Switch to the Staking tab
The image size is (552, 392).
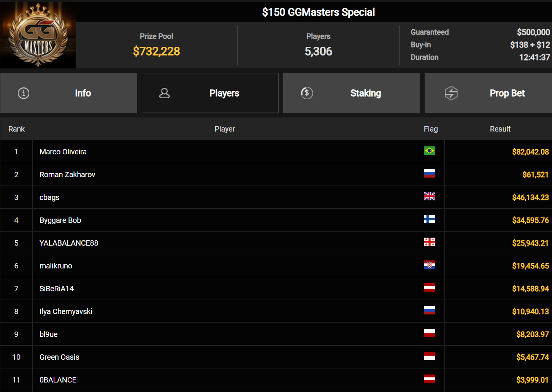352,93
